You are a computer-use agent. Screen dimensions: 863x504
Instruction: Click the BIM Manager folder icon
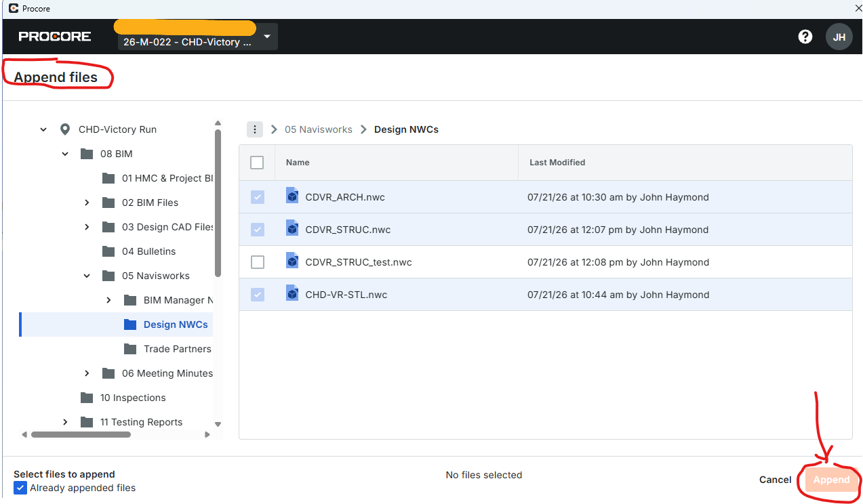coord(130,300)
